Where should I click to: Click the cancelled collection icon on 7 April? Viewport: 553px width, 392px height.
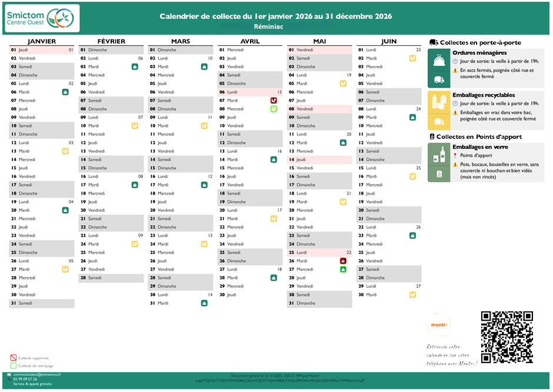click(274, 101)
